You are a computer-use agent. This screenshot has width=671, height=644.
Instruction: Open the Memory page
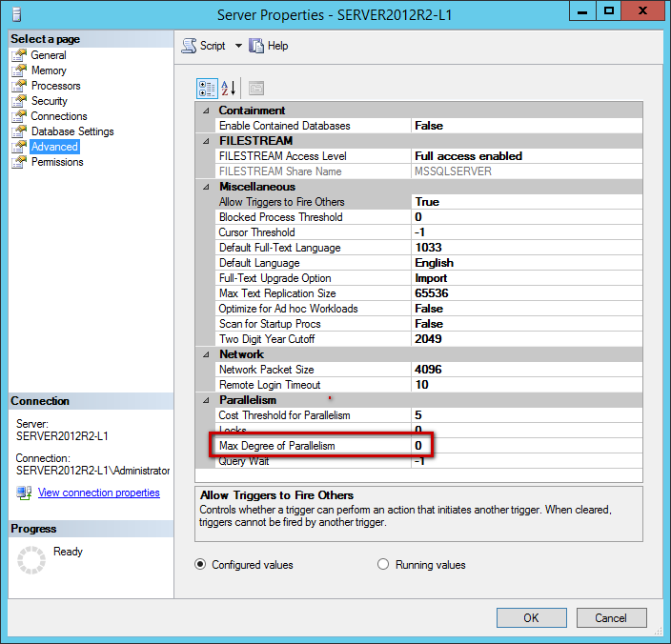49,70
